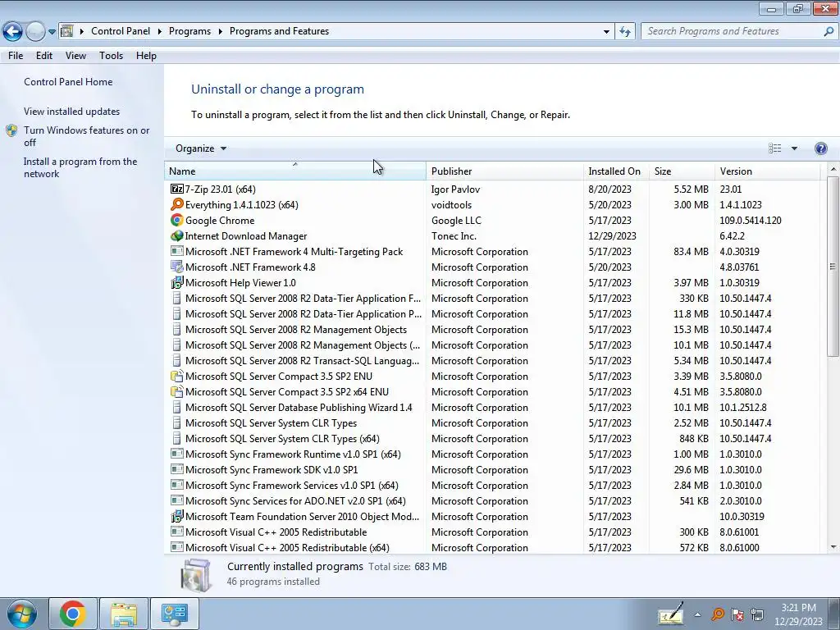Image resolution: width=840 pixels, height=630 pixels.
Task: Click the scroll down arrow of program list
Action: pos(833,547)
